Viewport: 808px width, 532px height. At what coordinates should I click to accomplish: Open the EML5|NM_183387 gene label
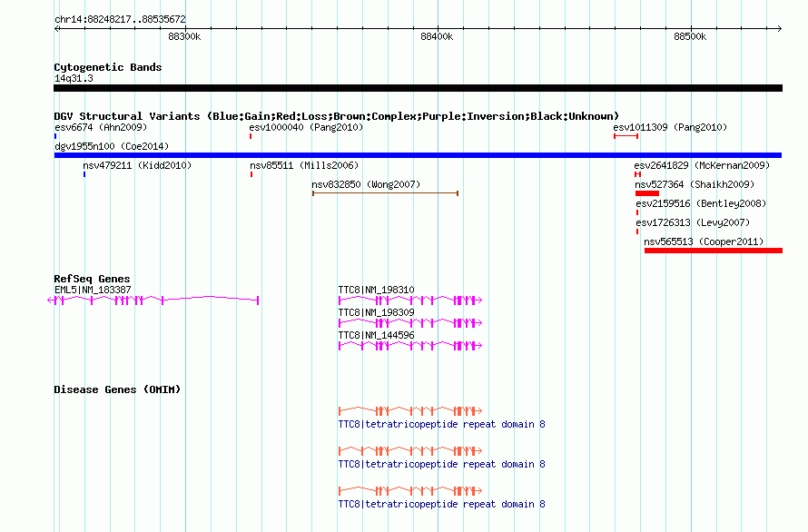(x=93, y=290)
